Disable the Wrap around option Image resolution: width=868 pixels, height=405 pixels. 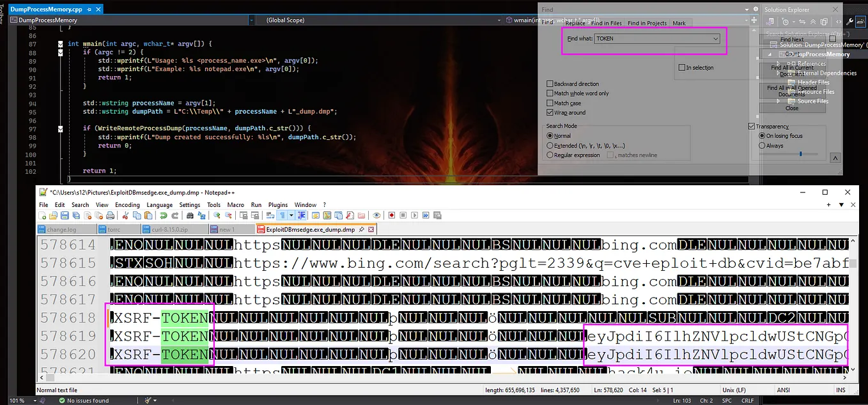coord(549,112)
